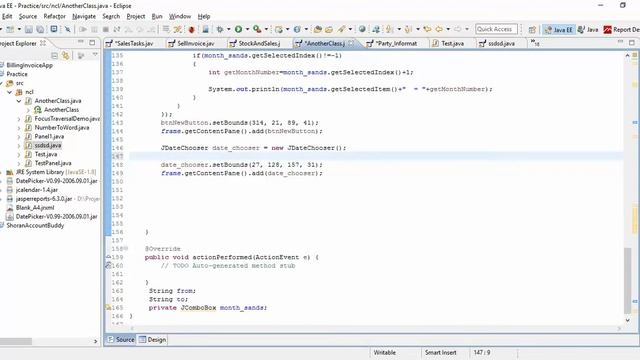Image resolution: width=640 pixels, height=360 pixels.
Task: Click the Open Perspective icon
Action: point(532,29)
